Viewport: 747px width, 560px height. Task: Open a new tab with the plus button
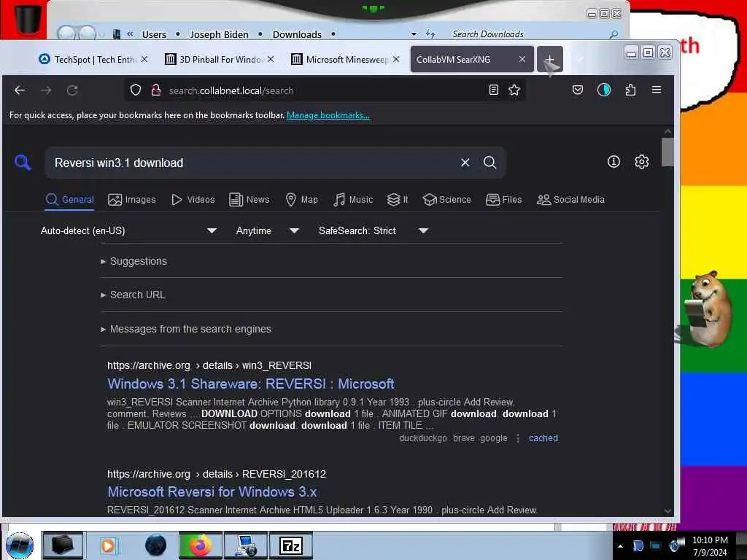click(x=549, y=60)
